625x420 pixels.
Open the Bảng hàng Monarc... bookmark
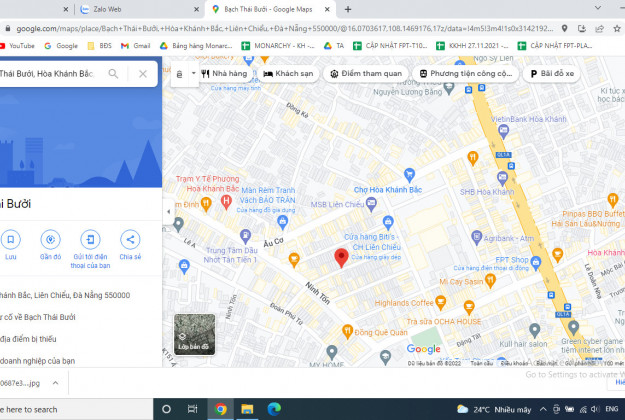[x=196, y=46]
